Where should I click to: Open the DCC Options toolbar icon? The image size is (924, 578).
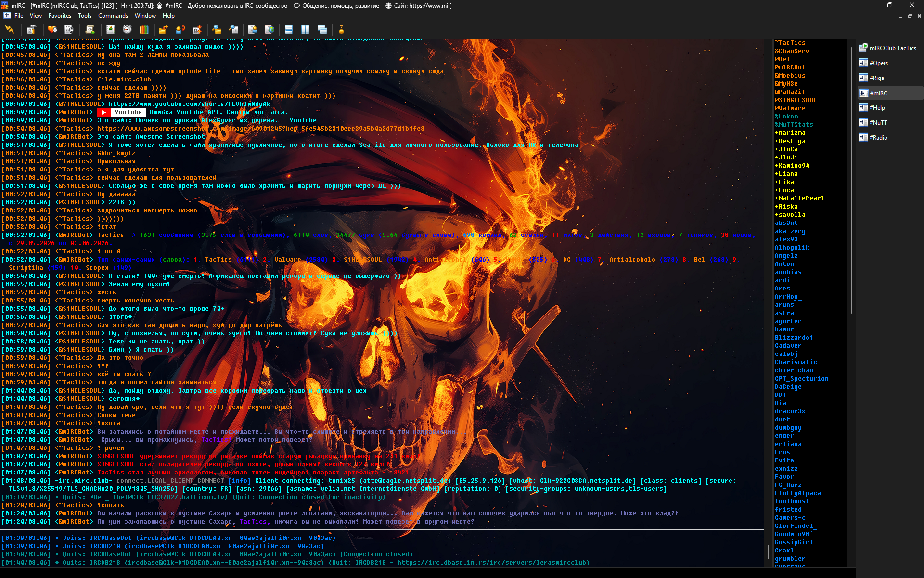click(197, 29)
